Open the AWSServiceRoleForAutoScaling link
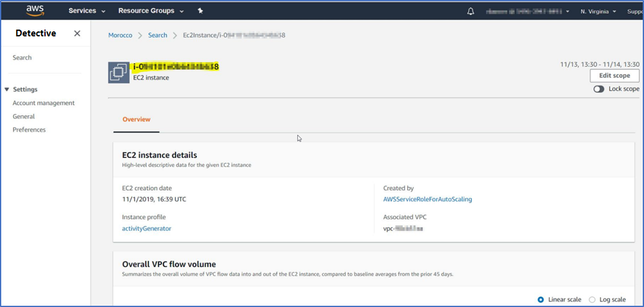The height and width of the screenshot is (307, 644). tap(427, 199)
